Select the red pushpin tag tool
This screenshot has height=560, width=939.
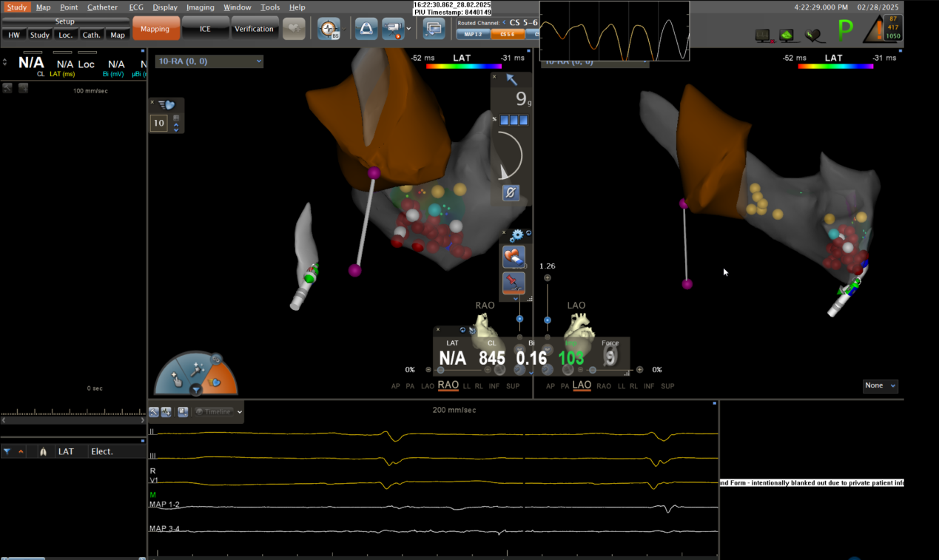[514, 282]
